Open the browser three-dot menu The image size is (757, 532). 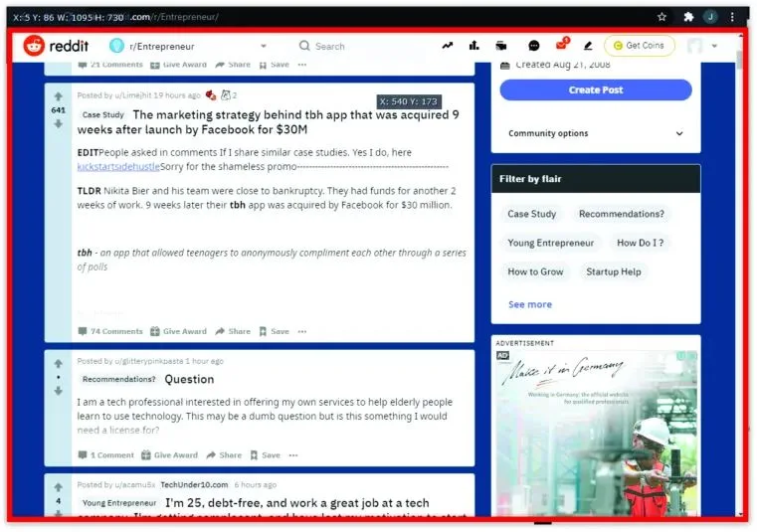(732, 17)
